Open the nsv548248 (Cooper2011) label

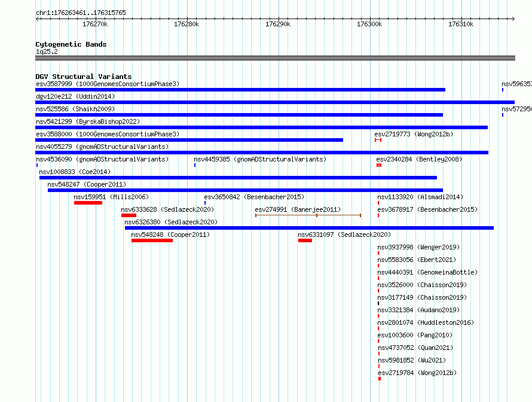click(x=171, y=234)
